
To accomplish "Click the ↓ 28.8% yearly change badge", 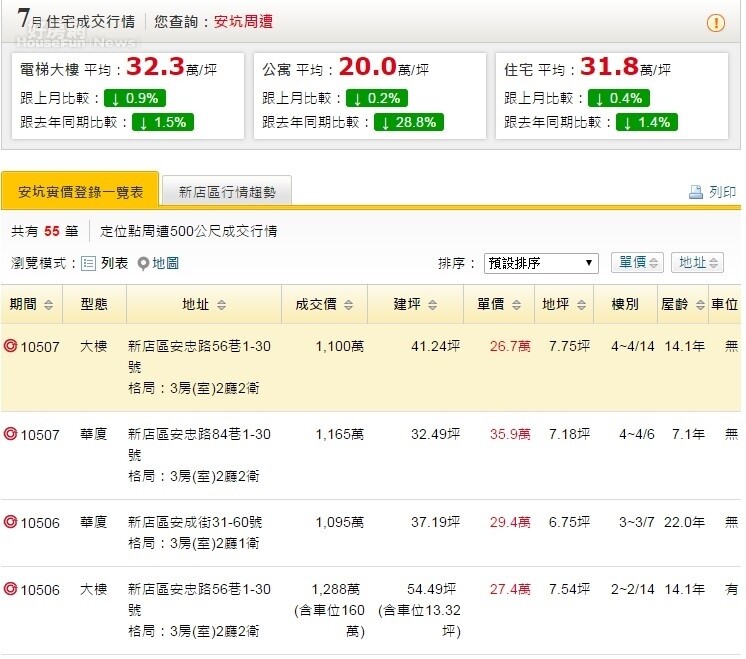I will pos(409,122).
